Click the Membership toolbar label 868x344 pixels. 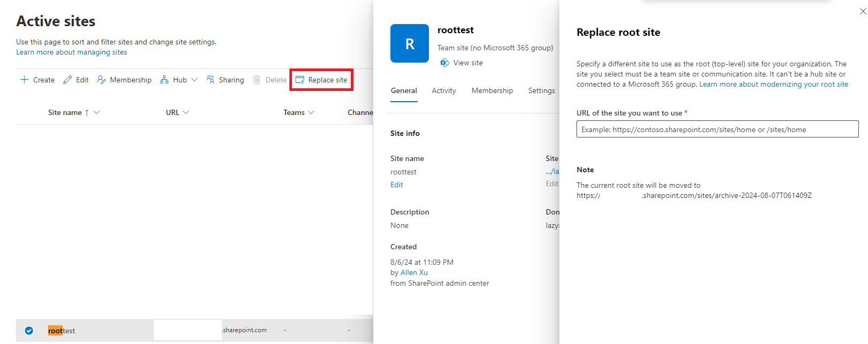click(131, 80)
